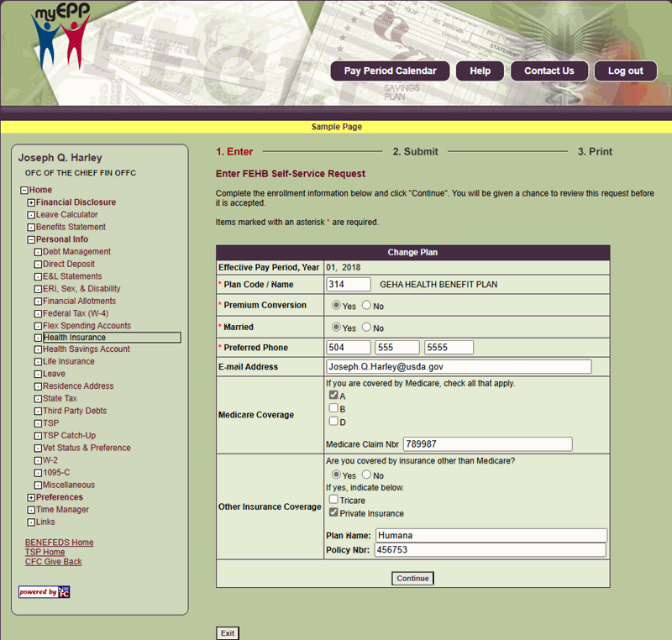Open Health Savings Account in sidebar
This screenshot has width=672, height=640.
pos(87,349)
